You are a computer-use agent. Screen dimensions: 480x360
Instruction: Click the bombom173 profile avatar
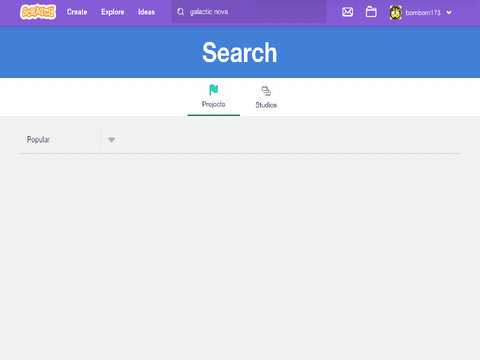pos(396,13)
